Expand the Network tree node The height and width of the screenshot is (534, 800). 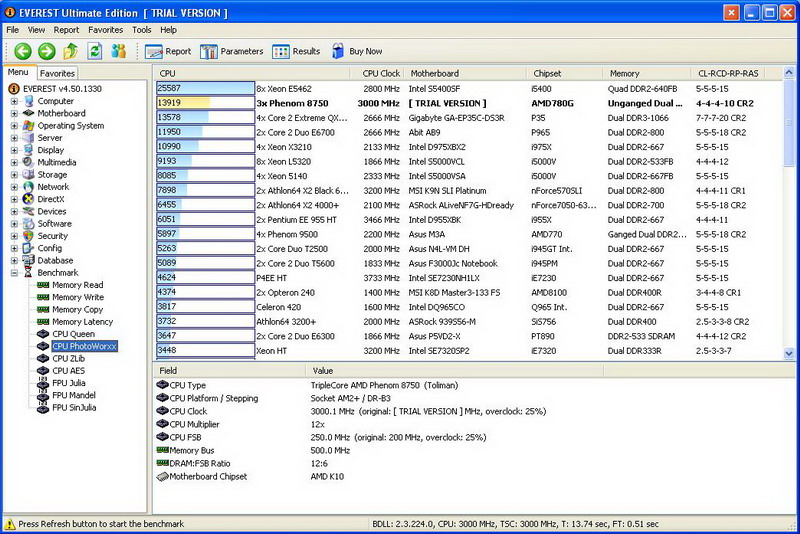(x=14, y=187)
